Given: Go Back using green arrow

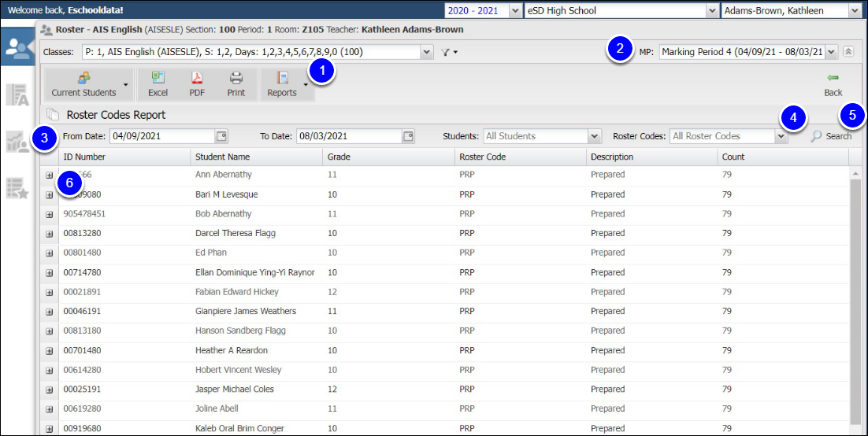Looking at the screenshot, I should click(x=833, y=85).
